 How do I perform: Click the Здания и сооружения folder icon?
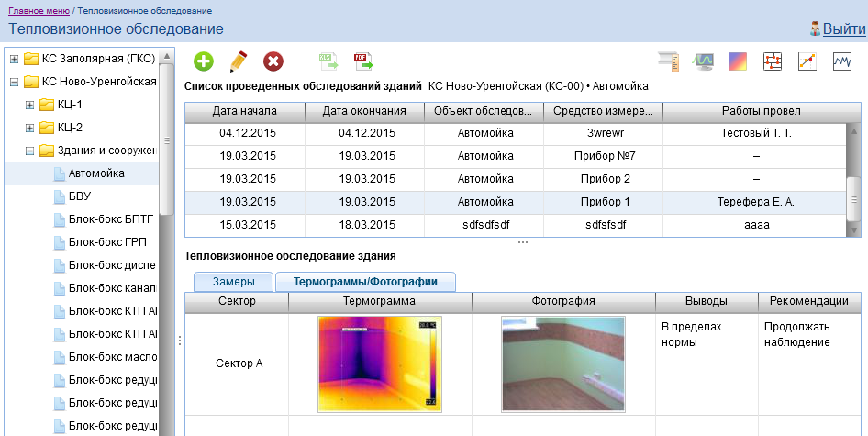[47, 151]
